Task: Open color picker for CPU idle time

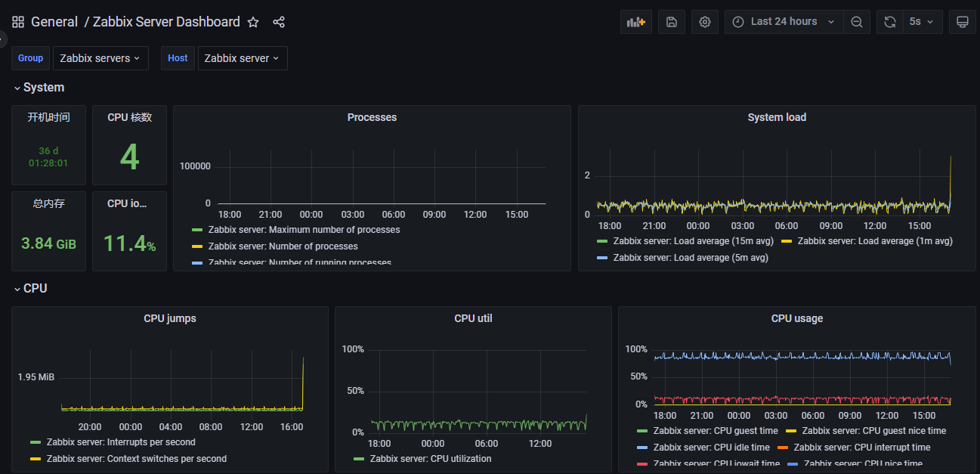Action: 643,448
